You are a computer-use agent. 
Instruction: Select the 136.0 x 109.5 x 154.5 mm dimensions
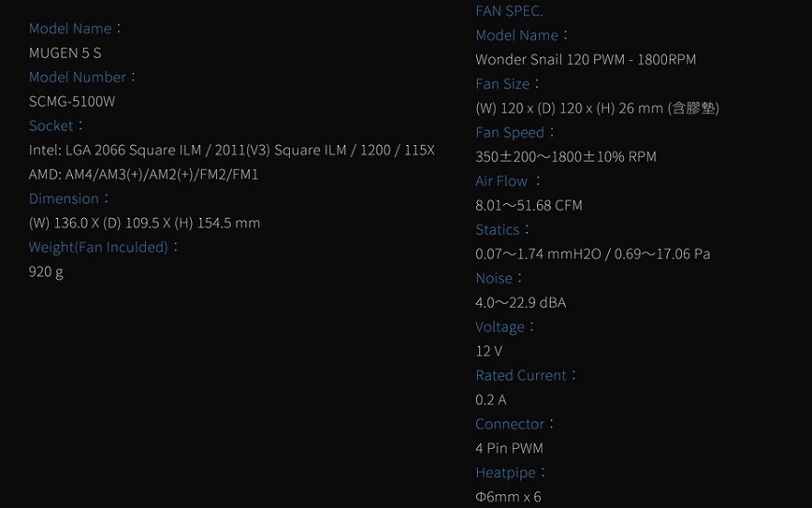coord(145,224)
